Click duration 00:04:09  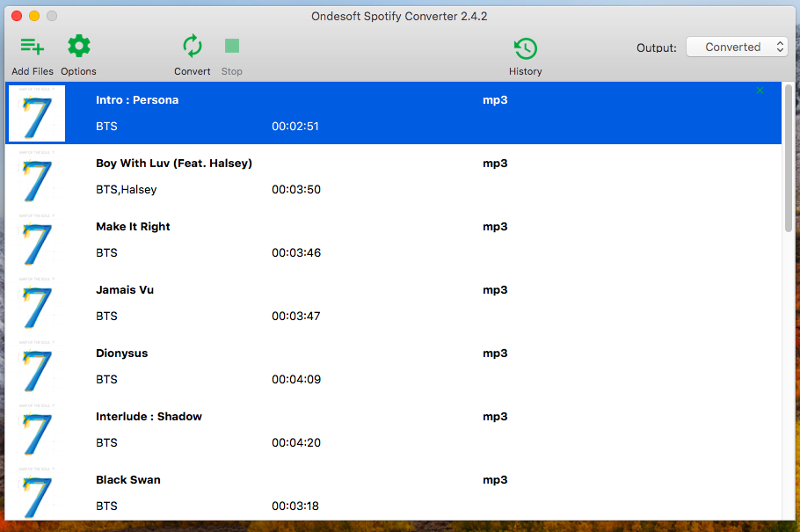click(296, 379)
